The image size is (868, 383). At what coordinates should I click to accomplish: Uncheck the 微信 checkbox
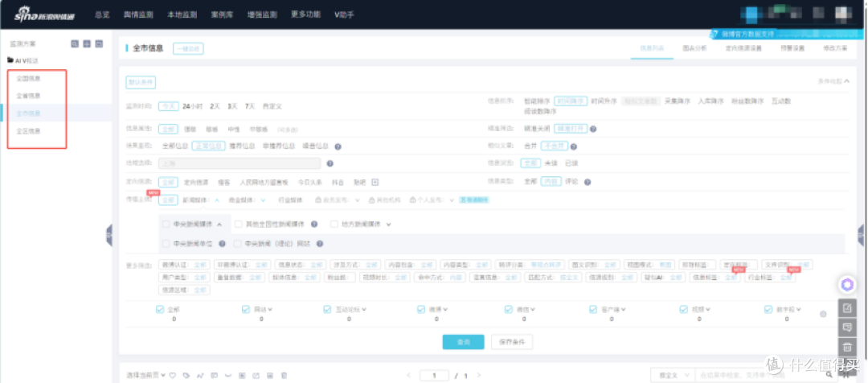click(509, 309)
